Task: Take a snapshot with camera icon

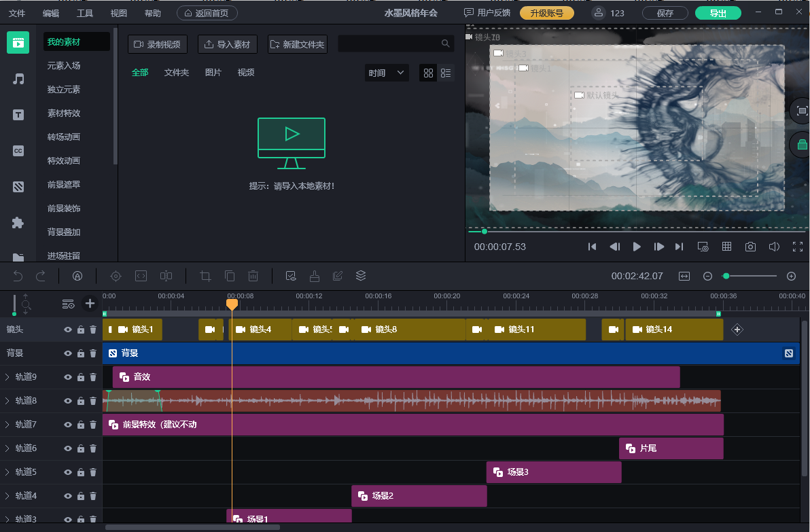Action: pos(750,247)
